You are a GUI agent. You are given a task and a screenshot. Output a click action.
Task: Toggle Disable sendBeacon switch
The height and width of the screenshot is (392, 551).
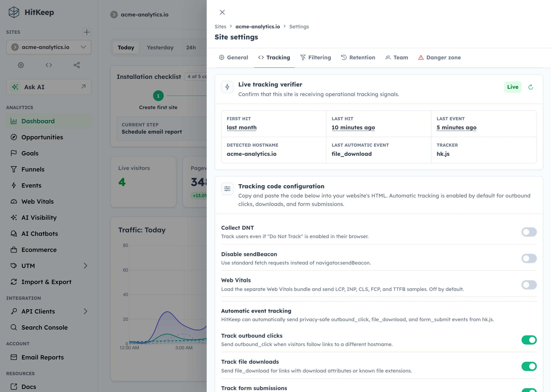coord(529,258)
